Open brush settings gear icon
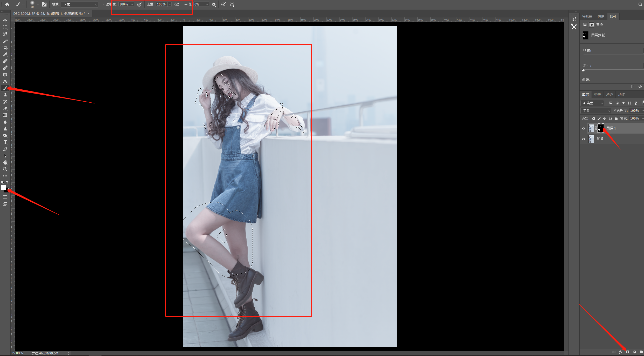This screenshot has width=644, height=356. coord(214,4)
